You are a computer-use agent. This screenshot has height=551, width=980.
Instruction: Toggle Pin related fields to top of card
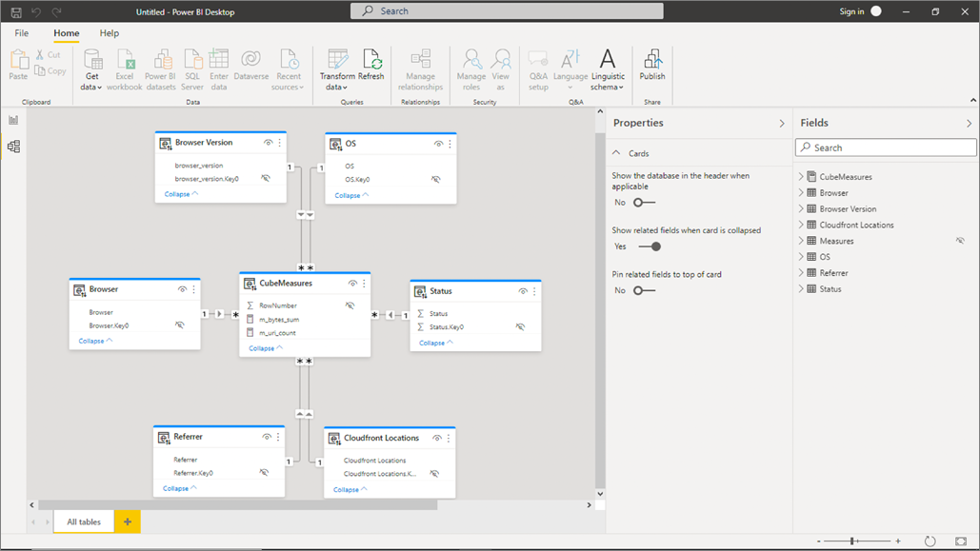644,290
